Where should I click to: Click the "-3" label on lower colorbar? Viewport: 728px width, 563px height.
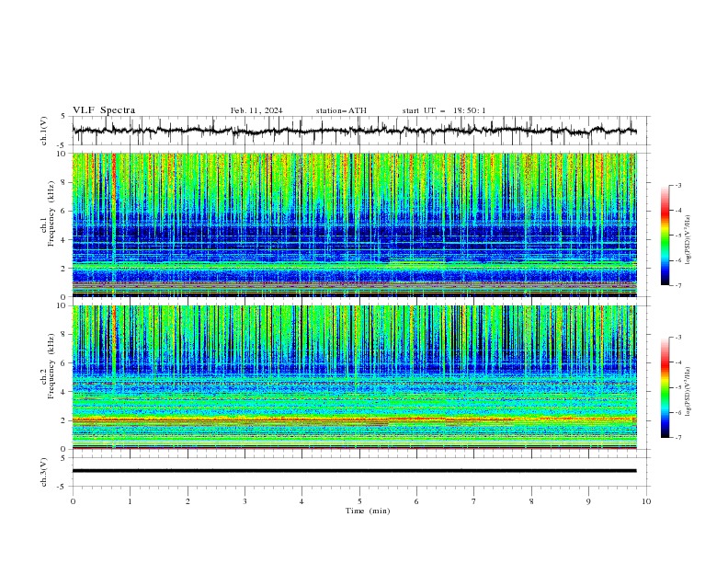(677, 338)
